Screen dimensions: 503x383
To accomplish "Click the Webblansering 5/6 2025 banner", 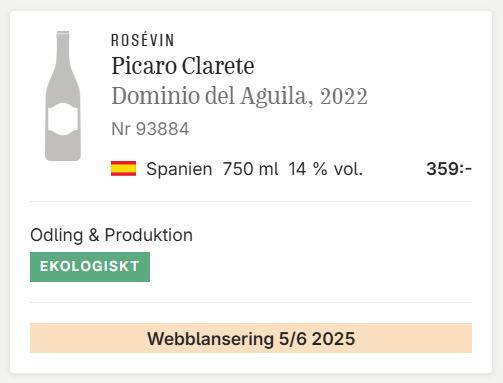I will 251,338.
